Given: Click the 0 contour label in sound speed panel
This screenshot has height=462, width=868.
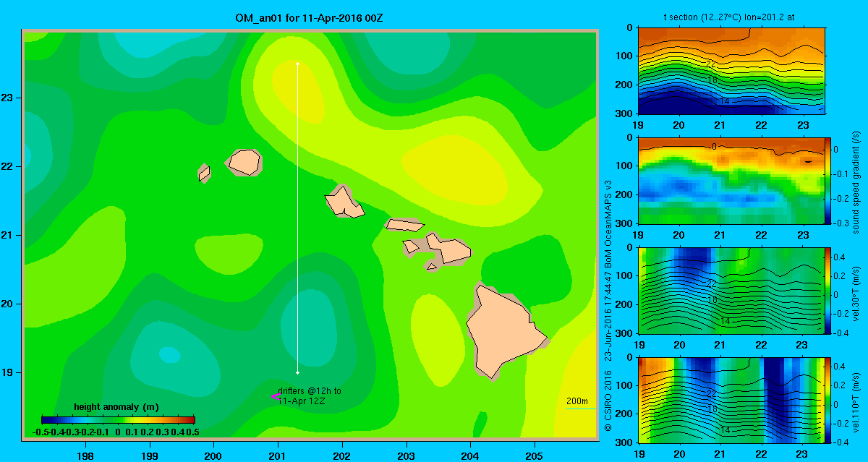Looking at the screenshot, I should 714,147.
